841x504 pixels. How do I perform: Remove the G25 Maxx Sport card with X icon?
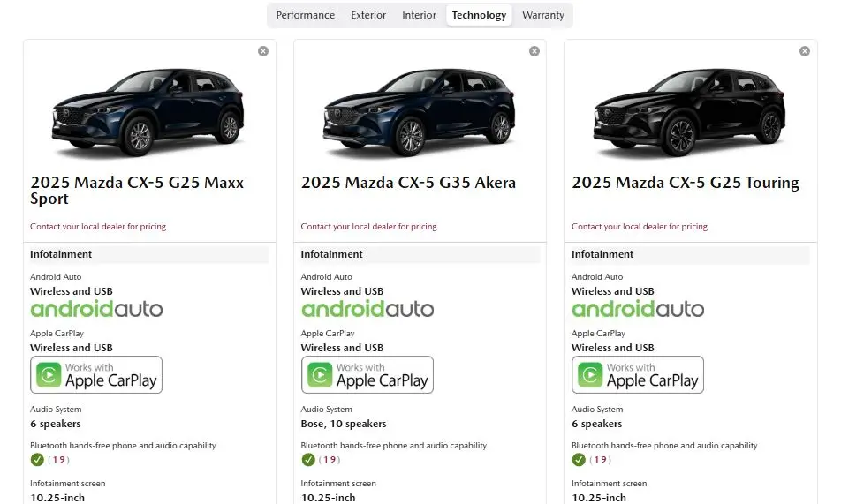263,51
